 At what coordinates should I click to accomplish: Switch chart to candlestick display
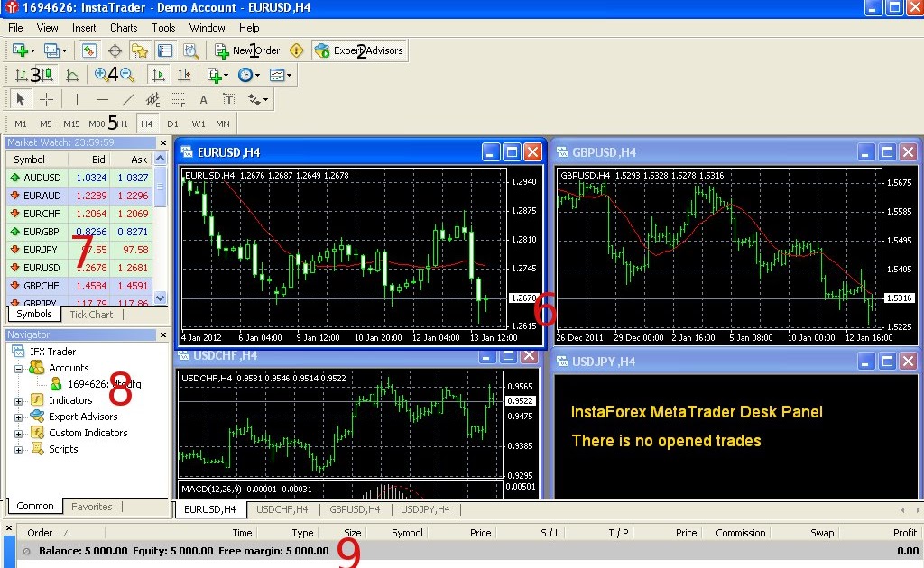pyautogui.click(x=46, y=74)
